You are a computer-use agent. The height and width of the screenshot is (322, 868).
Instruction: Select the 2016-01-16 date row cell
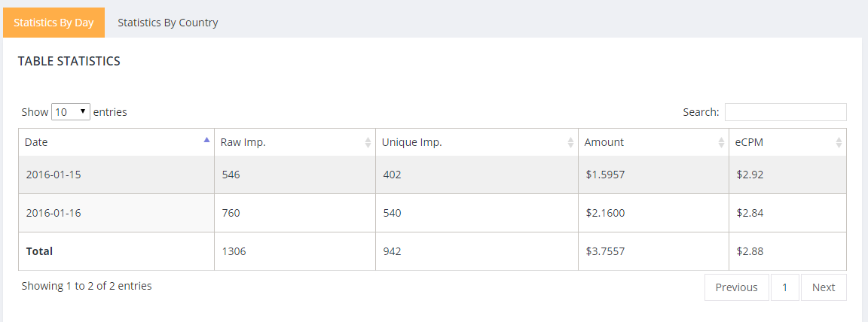point(53,213)
